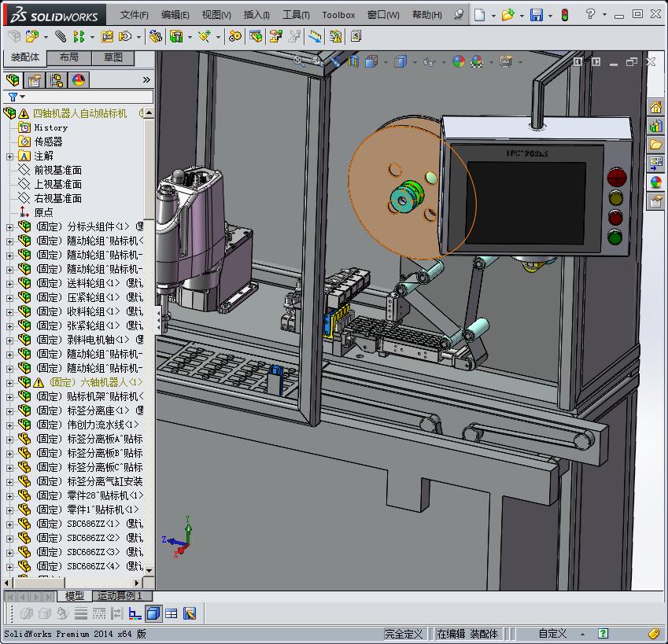Toggle the Hide/Show Items glasses icon
The width and height of the screenshot is (668, 644).
coord(429,62)
